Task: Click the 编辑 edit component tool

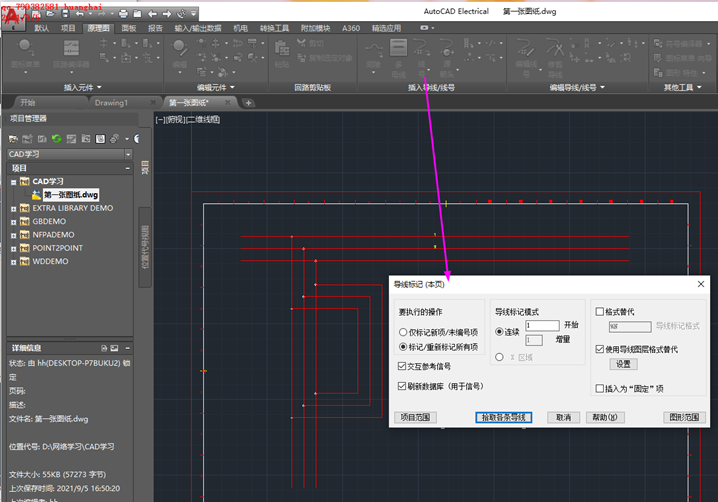Action: (180, 55)
